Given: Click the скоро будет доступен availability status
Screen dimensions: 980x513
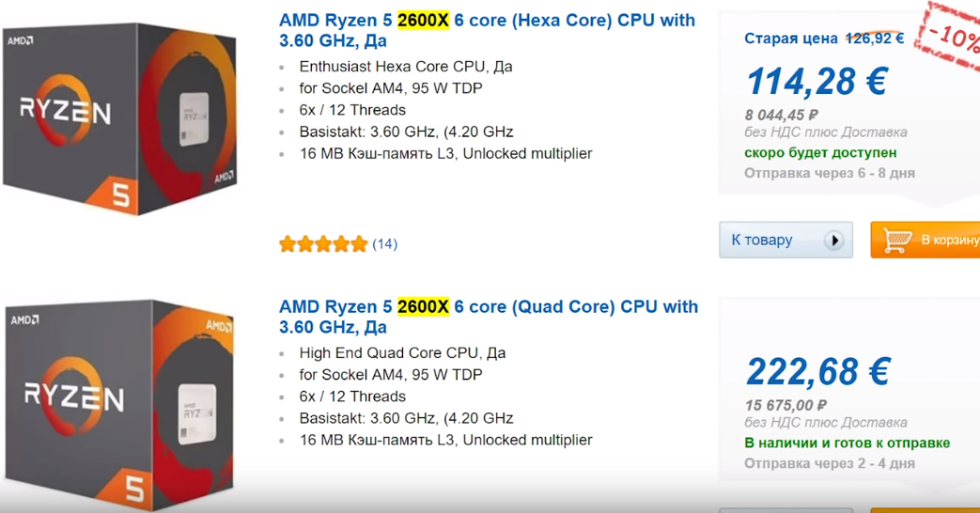Looking at the screenshot, I should pos(820,152).
